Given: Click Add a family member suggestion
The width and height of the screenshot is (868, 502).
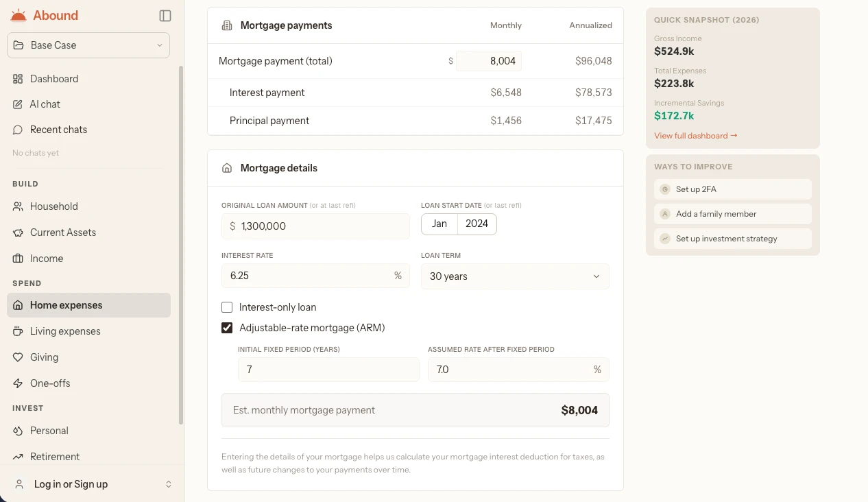Looking at the screenshot, I should [733, 214].
